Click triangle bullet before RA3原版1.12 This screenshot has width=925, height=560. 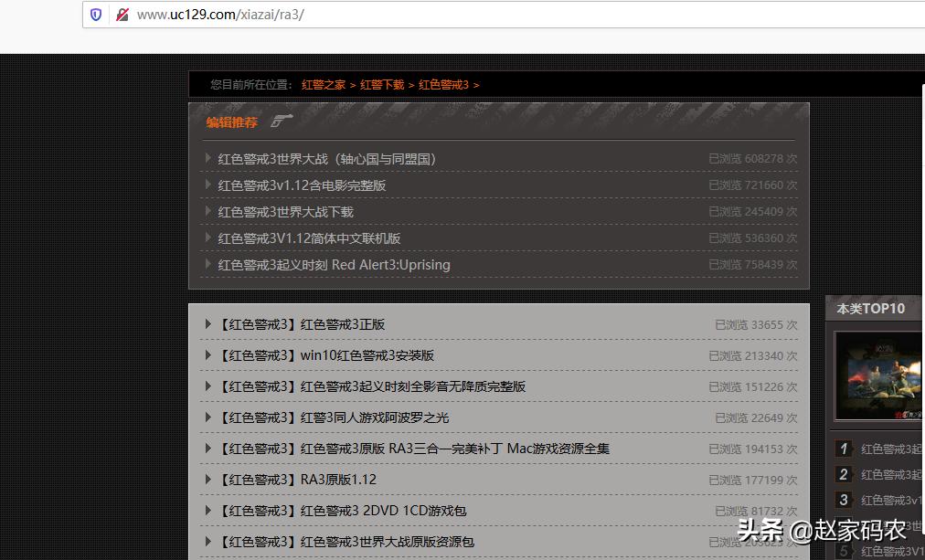click(207, 480)
